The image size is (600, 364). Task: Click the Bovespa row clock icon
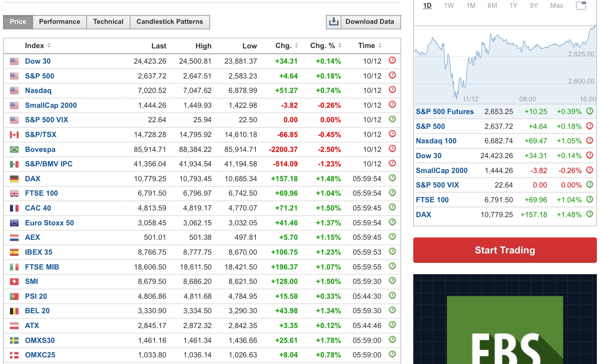coord(393,148)
